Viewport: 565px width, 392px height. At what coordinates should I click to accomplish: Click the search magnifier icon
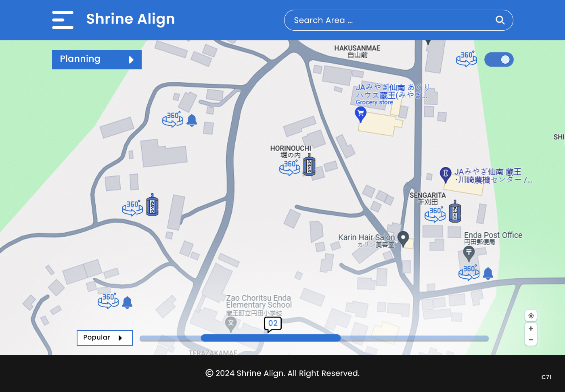500,20
